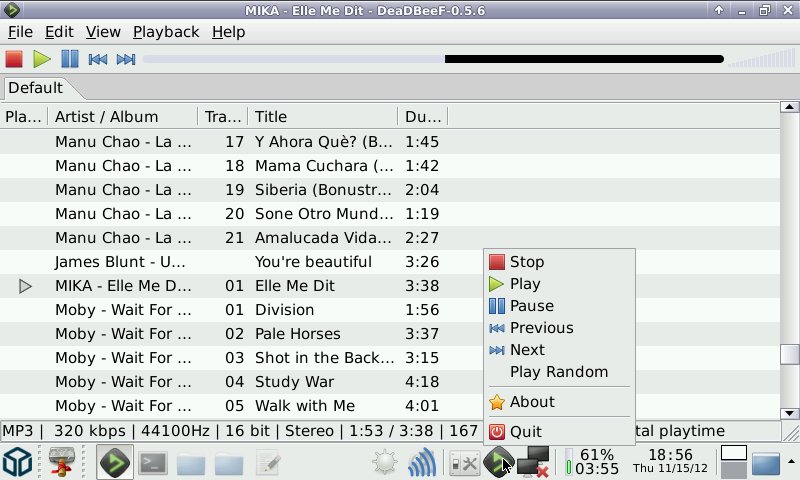800x480 pixels.
Task: Click playlist scrollbar down arrow
Action: click(x=789, y=413)
